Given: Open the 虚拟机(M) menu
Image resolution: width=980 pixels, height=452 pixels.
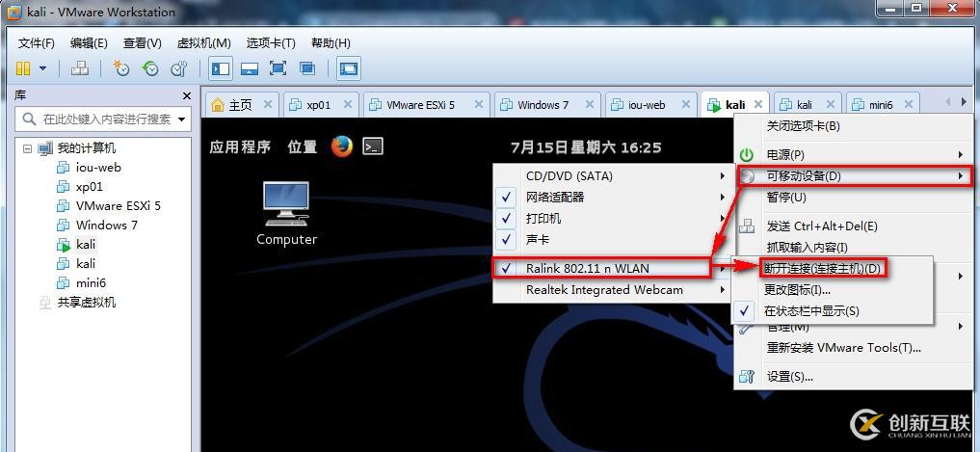Looking at the screenshot, I should click(203, 43).
